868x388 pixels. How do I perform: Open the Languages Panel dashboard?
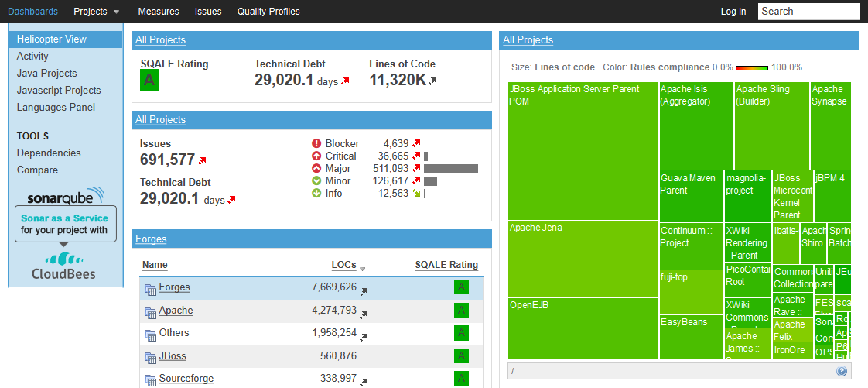click(56, 108)
